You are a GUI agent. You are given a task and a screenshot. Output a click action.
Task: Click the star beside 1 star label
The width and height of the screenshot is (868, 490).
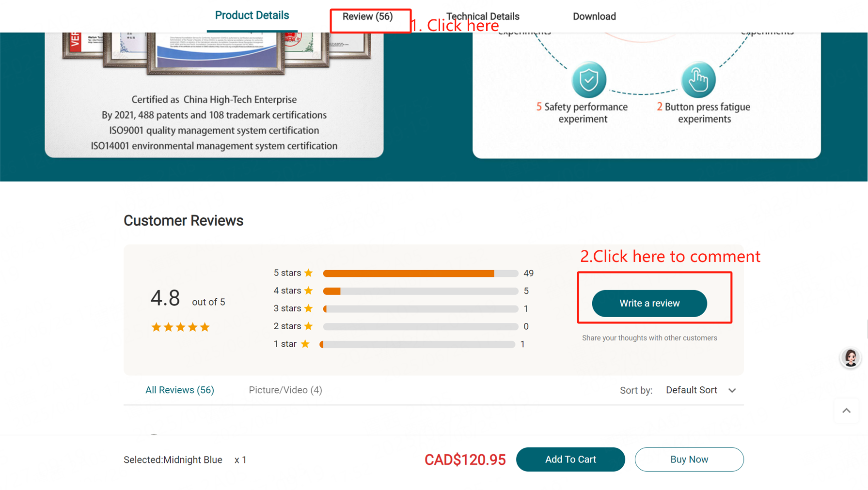(305, 344)
